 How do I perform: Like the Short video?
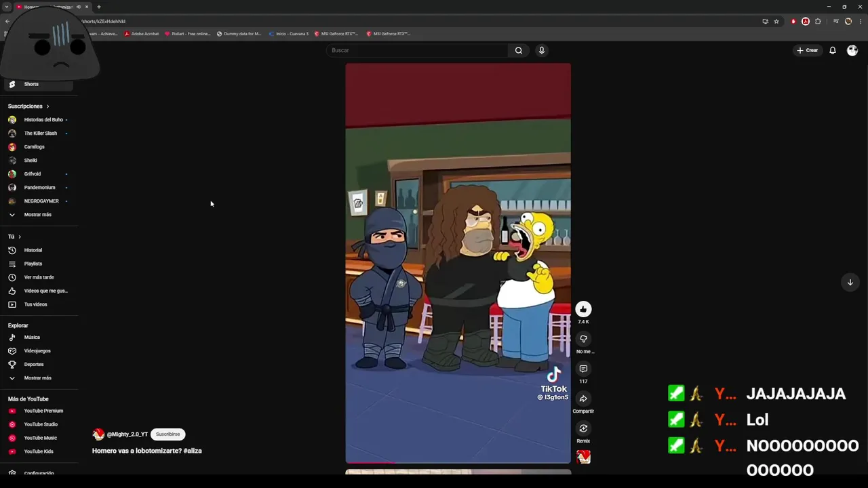[583, 309]
